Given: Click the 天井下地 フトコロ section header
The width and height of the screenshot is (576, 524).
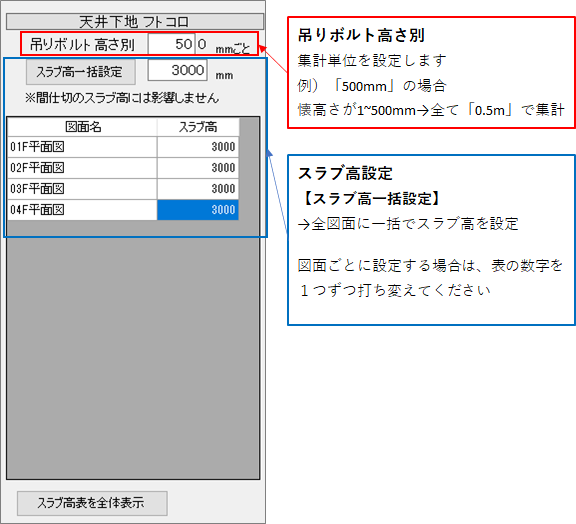Looking at the screenshot, I should tap(135, 22).
